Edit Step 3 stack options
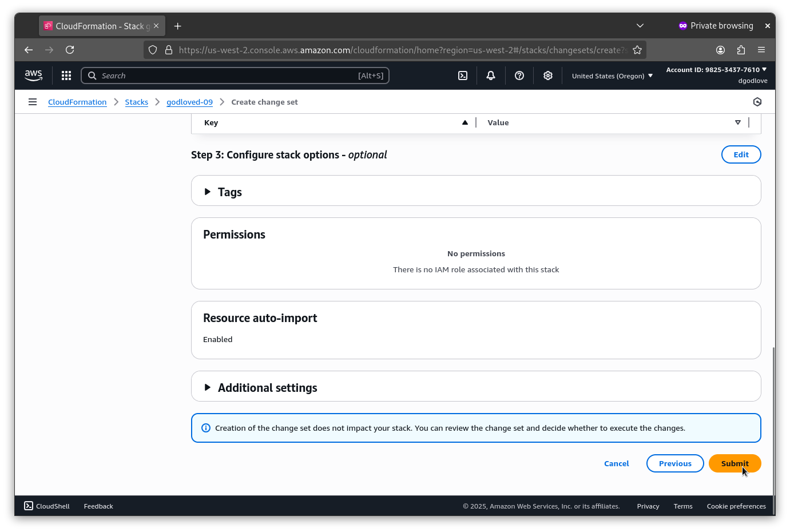The width and height of the screenshot is (790, 532). [741, 154]
